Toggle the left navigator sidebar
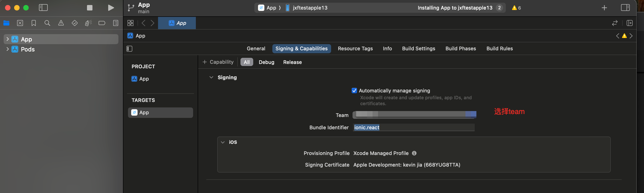The image size is (644, 193). (43, 8)
